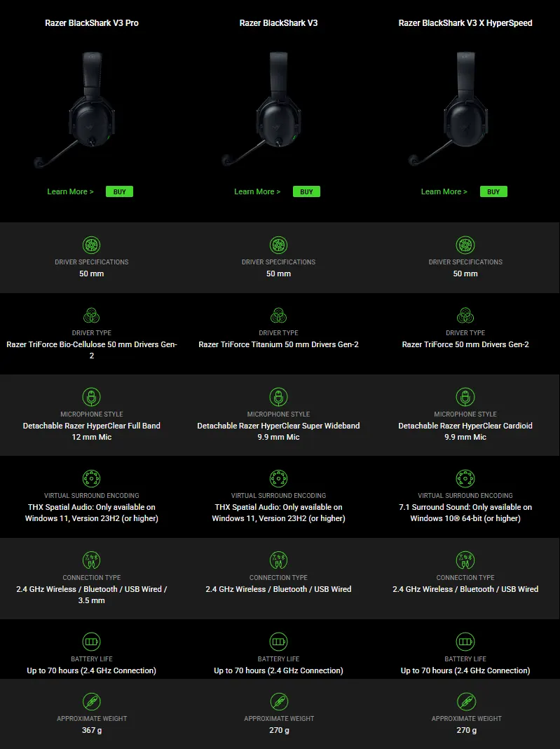
Task: Click connection type icon above 3.5 mm entry
Action: point(91,560)
